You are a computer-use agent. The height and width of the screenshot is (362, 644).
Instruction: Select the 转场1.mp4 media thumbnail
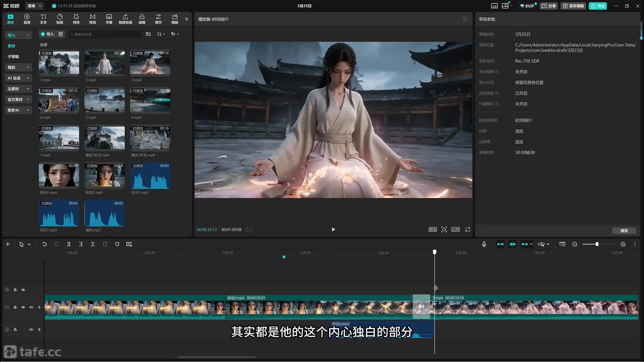click(59, 176)
